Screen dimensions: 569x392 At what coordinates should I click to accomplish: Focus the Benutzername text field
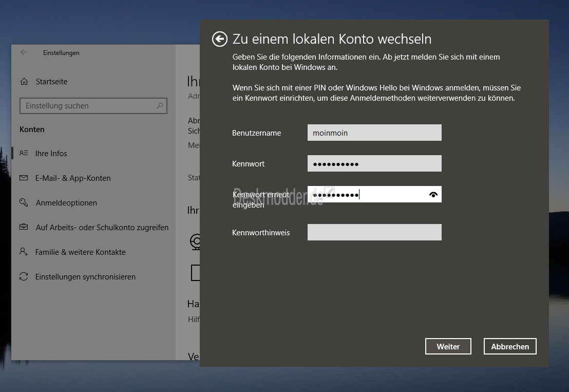click(x=374, y=133)
